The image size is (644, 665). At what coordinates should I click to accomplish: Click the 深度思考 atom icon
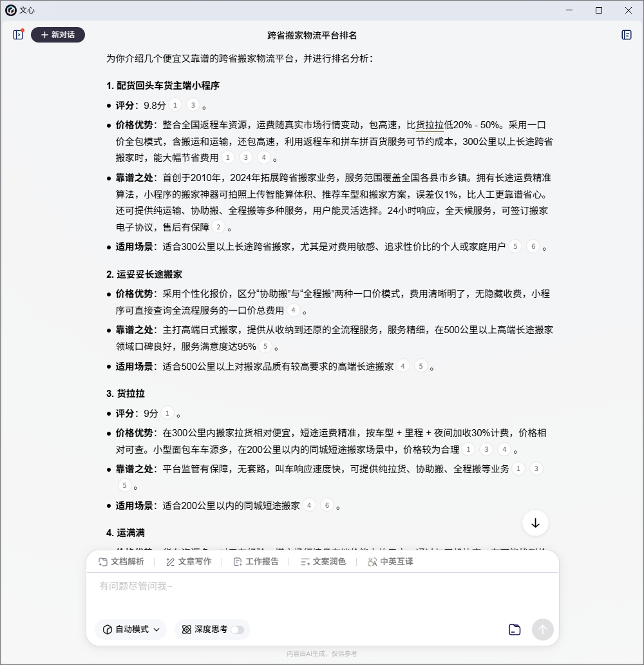tap(186, 630)
